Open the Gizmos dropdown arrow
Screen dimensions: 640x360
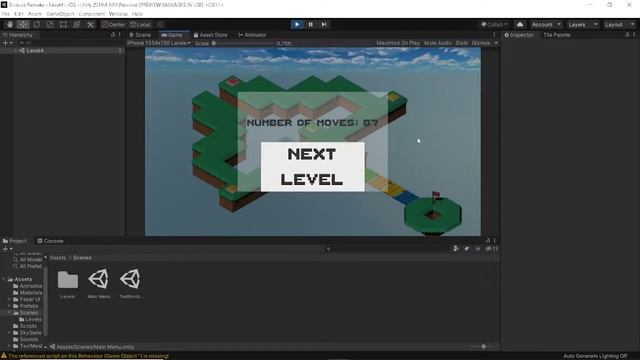496,43
